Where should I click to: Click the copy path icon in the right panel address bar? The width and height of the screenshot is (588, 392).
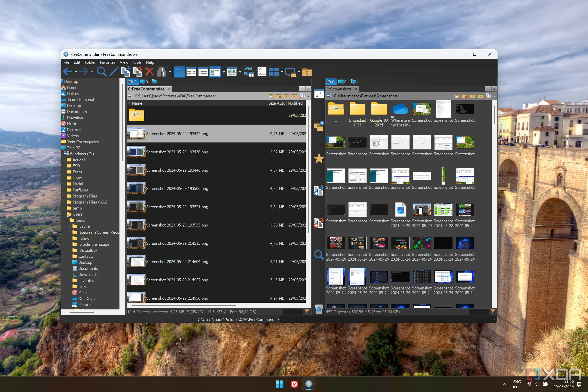488,96
